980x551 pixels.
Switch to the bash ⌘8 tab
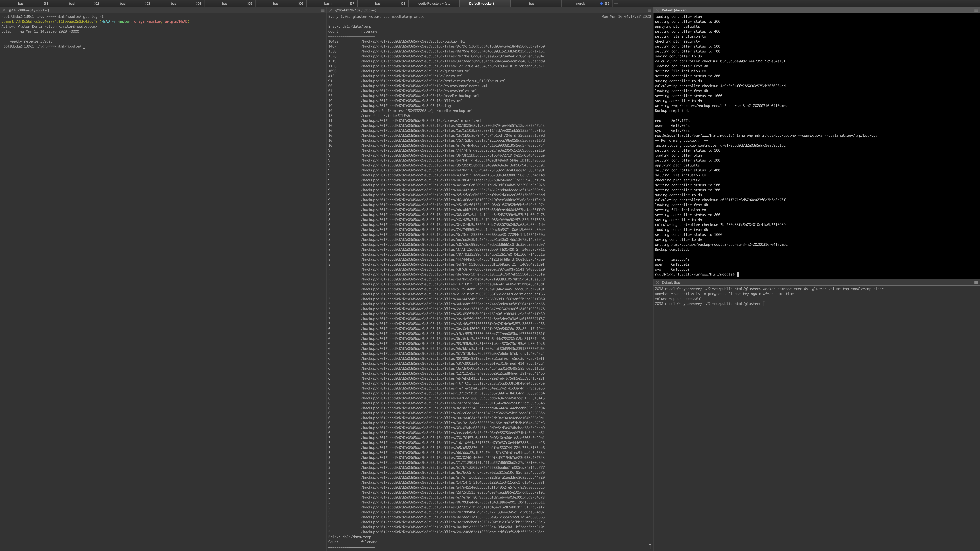[x=382, y=3]
